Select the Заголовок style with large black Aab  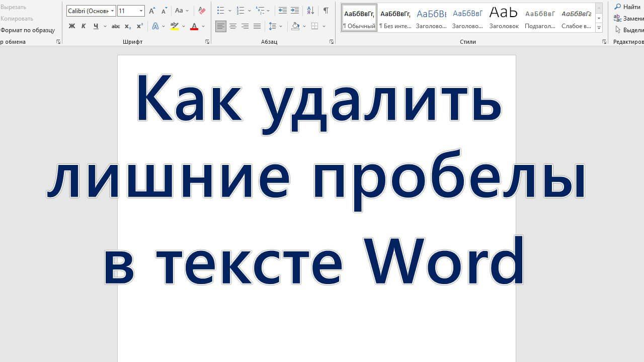click(504, 18)
